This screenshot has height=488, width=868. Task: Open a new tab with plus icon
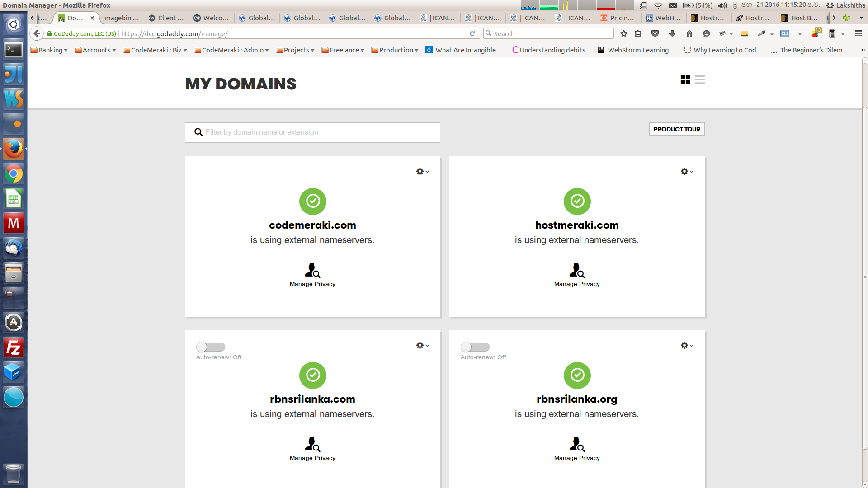(x=847, y=18)
